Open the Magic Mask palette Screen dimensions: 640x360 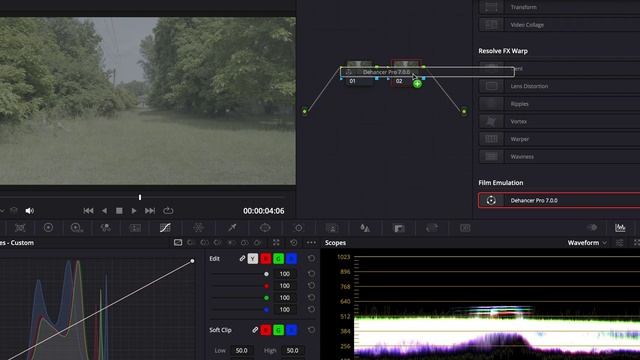[332, 228]
